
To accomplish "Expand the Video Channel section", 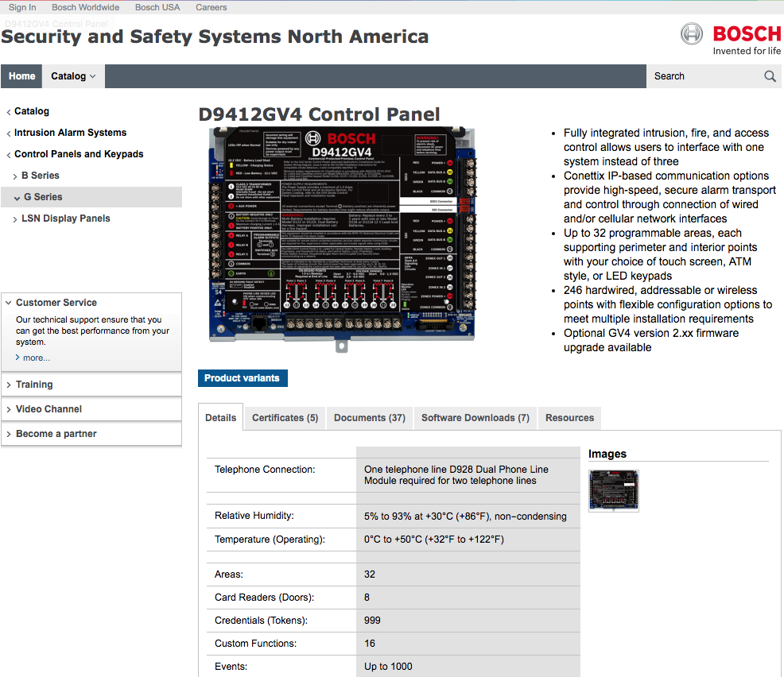I will (x=91, y=408).
